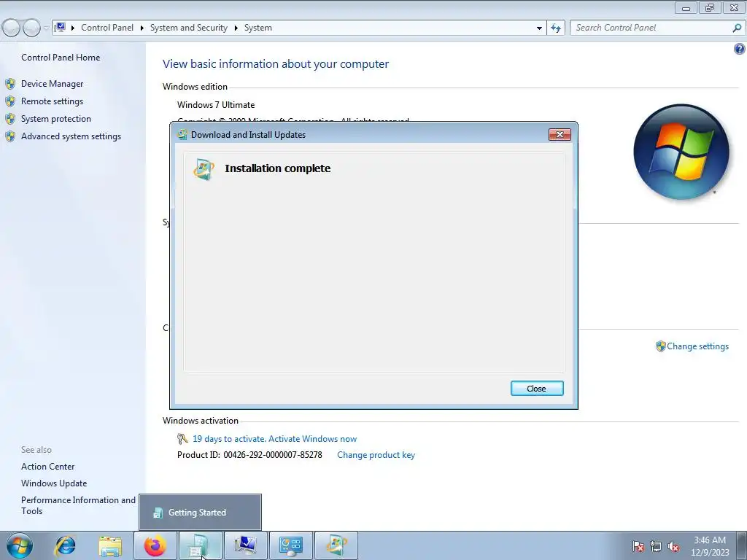Screen dimensions: 747x560
Task: Click the address bar folder icon
Action: 60,28
